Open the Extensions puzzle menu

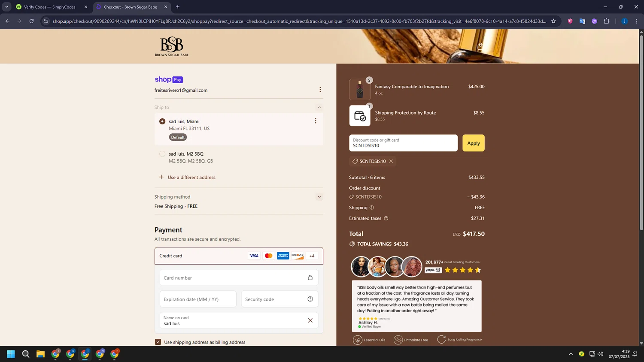click(x=607, y=21)
